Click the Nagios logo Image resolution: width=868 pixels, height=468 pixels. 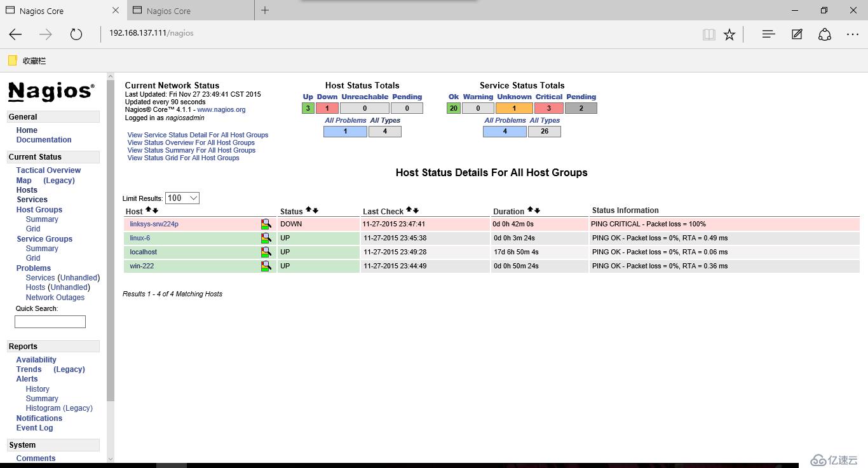(51, 92)
